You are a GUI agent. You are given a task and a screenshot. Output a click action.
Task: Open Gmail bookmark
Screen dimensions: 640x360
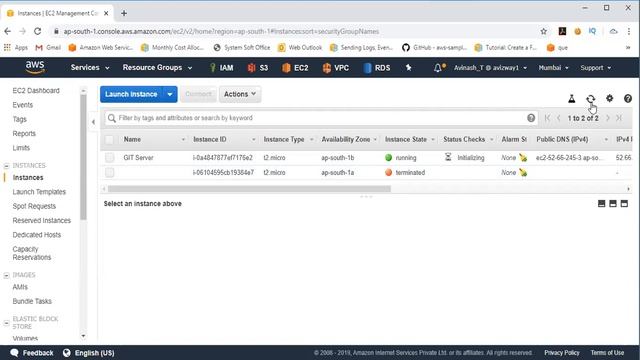[48, 48]
